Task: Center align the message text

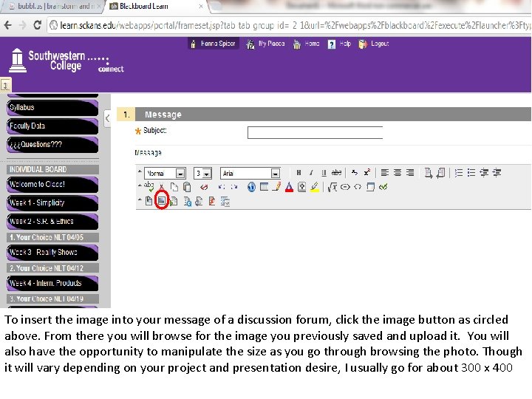Action: pyautogui.click(x=398, y=173)
